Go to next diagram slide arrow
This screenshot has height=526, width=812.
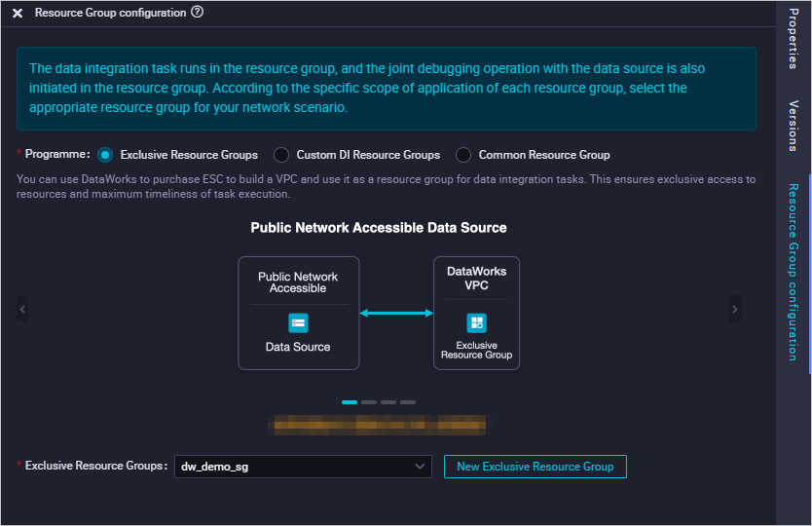pyautogui.click(x=735, y=310)
